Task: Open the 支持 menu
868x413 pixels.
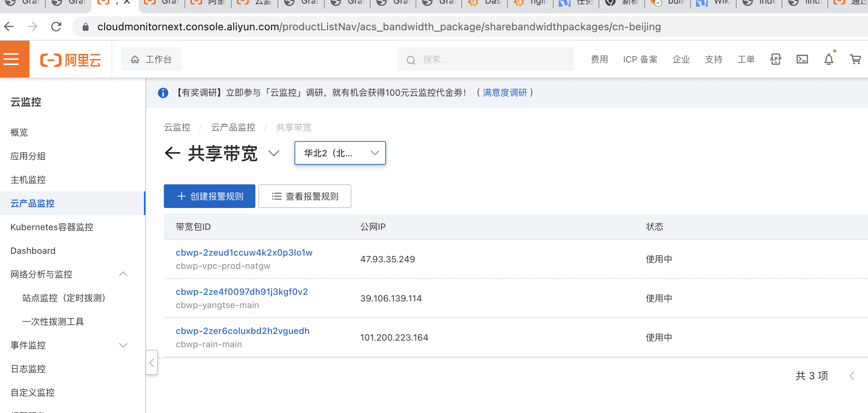Action: click(x=714, y=59)
